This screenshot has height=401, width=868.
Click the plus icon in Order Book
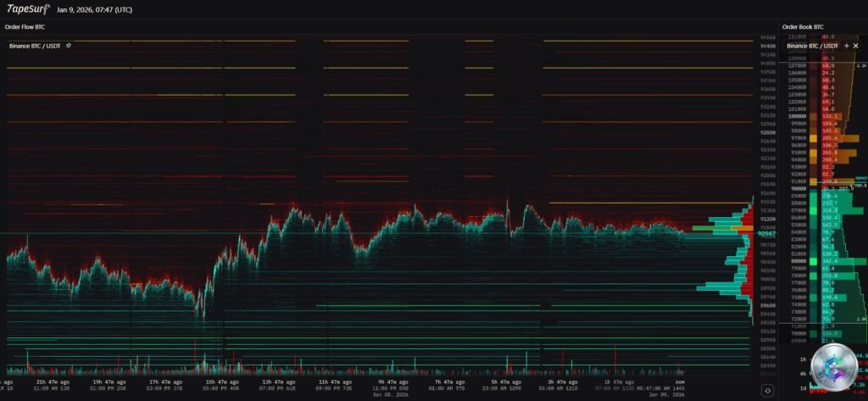(846, 45)
